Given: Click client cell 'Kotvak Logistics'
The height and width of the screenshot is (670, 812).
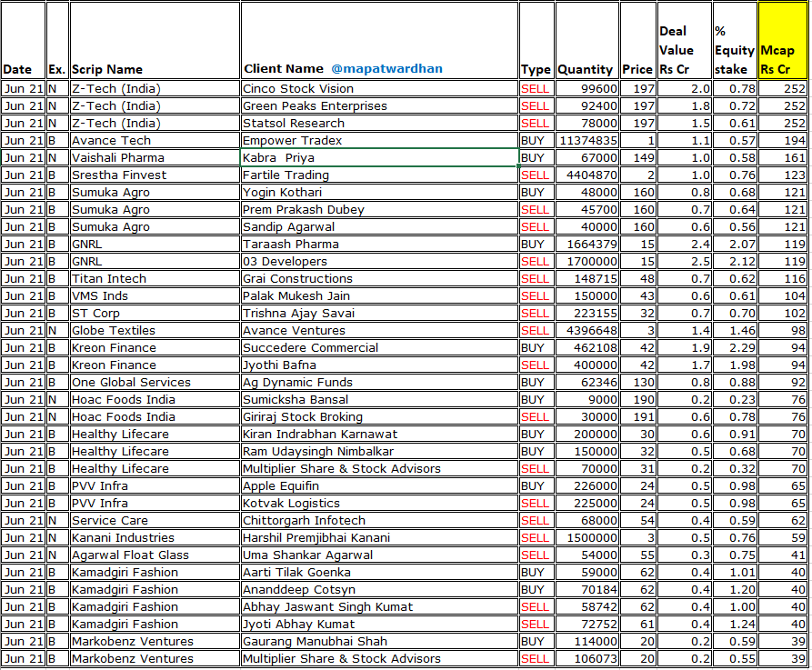Looking at the screenshot, I should (x=379, y=503).
